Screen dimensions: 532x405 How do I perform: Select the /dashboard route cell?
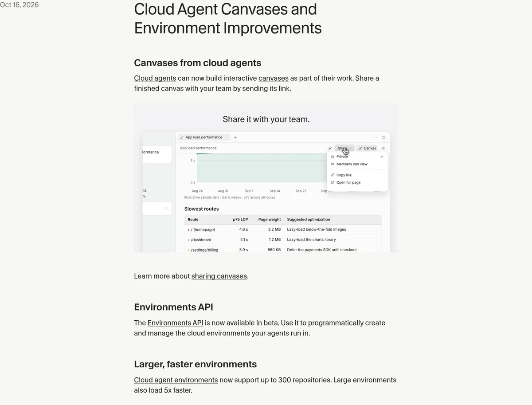pos(201,240)
